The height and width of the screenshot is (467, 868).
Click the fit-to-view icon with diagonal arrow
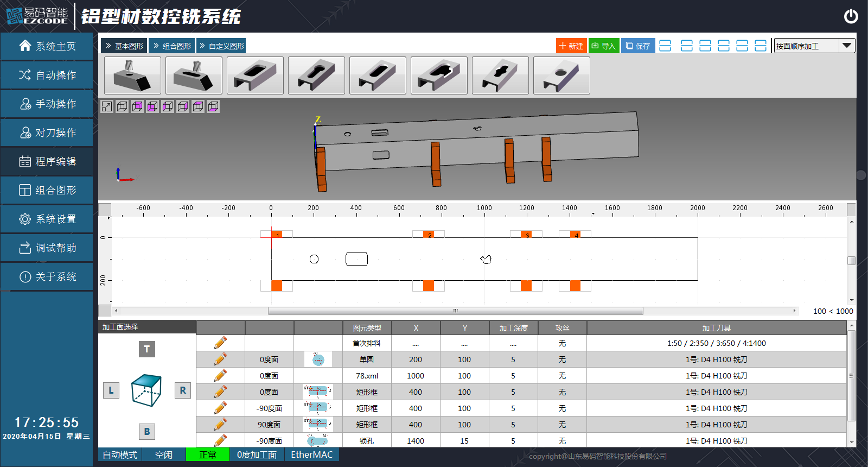107,106
